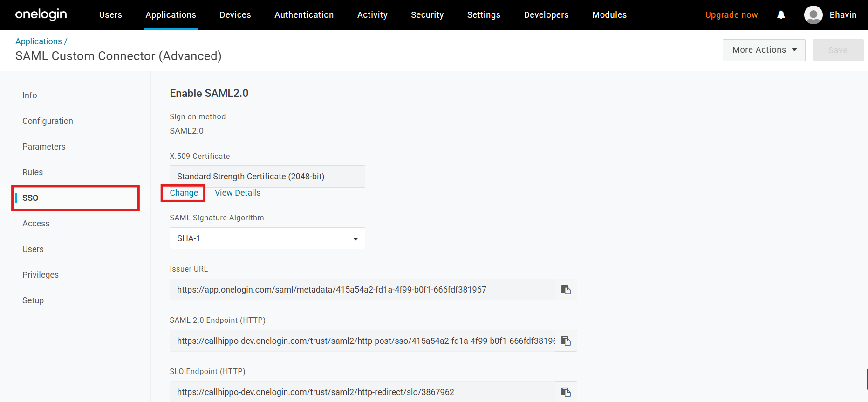Image resolution: width=868 pixels, height=402 pixels.
Task: Switch to the Privileges tab
Action: [41, 275]
